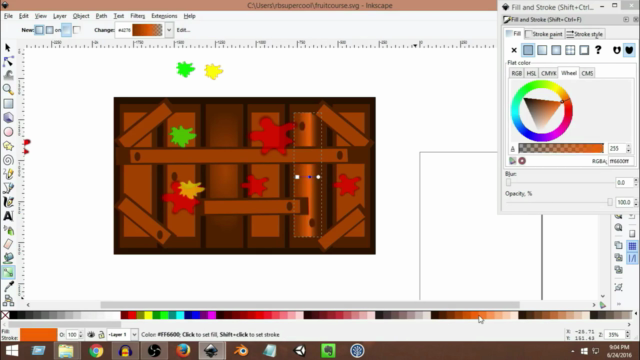Toggle evenodd fill rule button
The width and height of the screenshot is (640, 360).
tap(617, 50)
